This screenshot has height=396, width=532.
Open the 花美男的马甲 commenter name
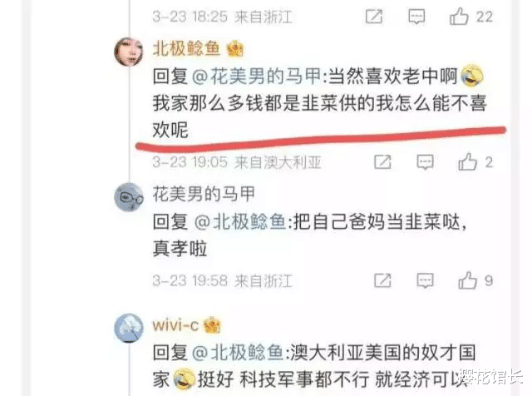tap(204, 194)
